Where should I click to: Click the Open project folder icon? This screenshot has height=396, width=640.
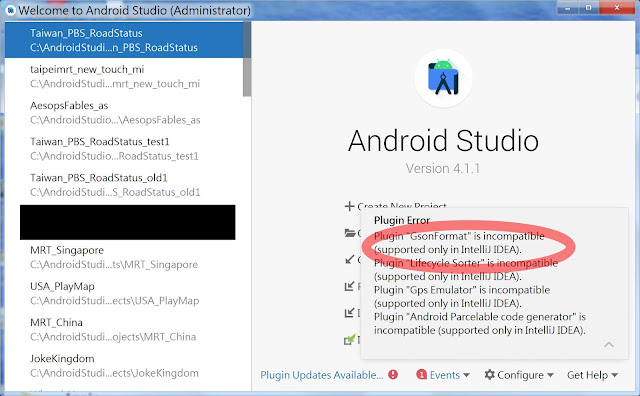(350, 233)
